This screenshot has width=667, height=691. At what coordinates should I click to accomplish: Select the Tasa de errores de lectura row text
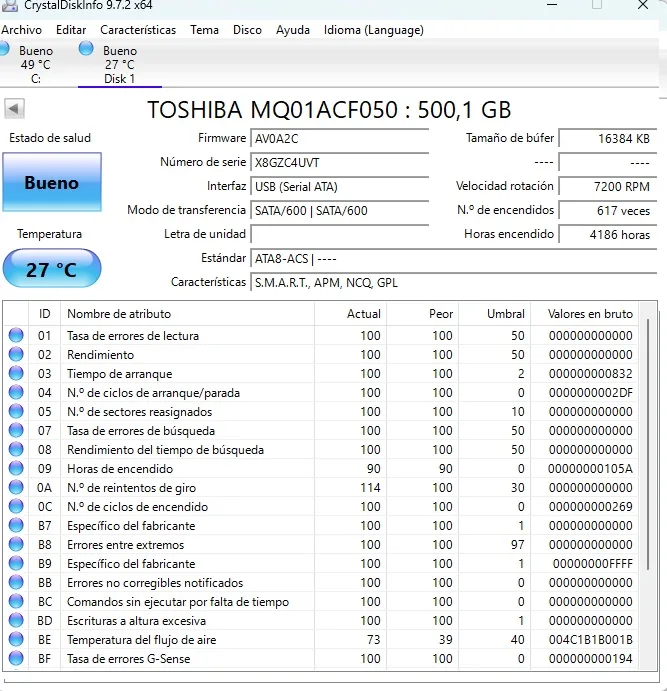pos(133,336)
